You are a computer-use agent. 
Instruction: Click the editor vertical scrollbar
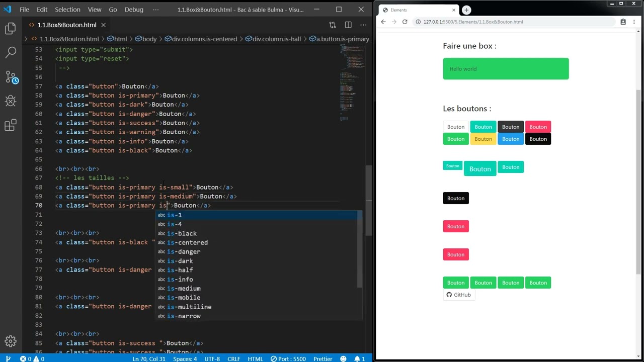tap(370, 200)
